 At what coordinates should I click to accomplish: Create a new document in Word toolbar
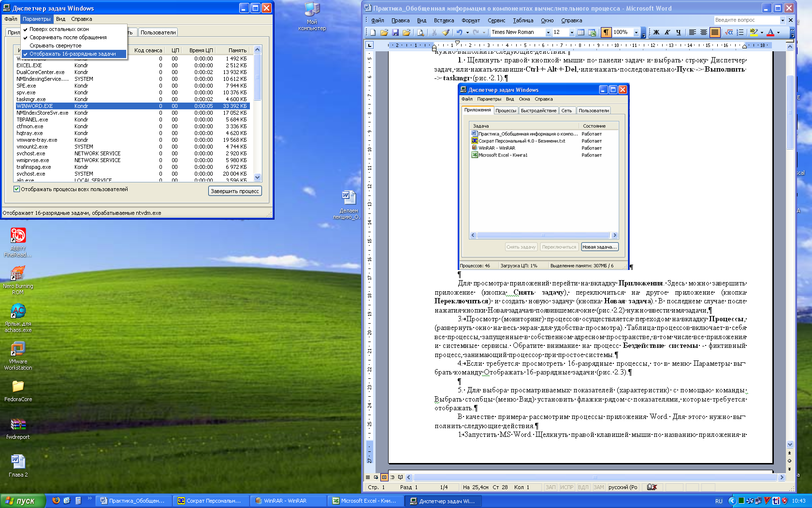click(373, 32)
